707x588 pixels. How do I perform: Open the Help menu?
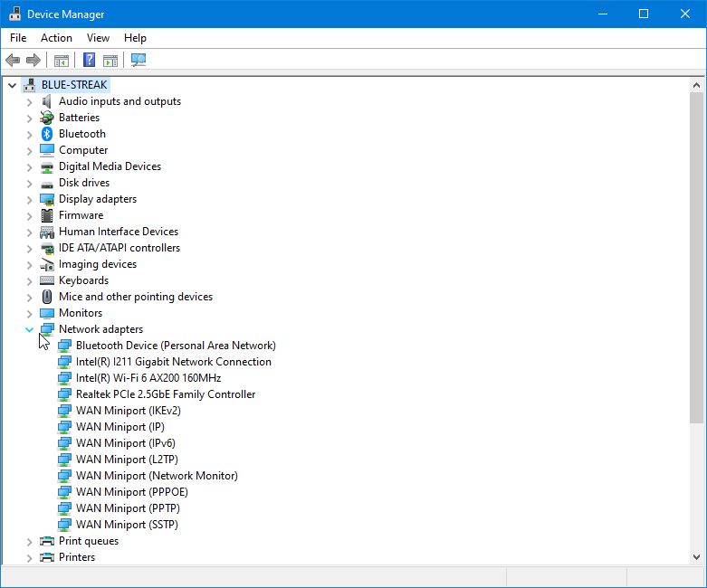click(x=135, y=38)
